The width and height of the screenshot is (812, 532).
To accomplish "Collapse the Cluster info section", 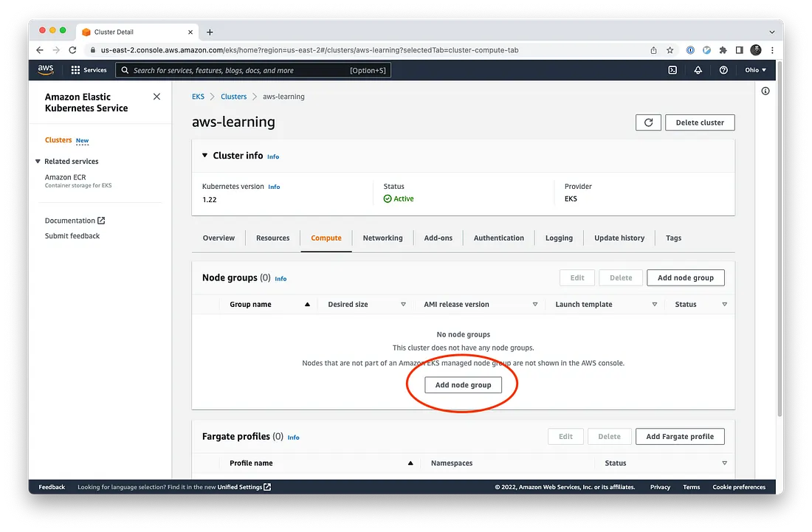I will pyautogui.click(x=204, y=155).
